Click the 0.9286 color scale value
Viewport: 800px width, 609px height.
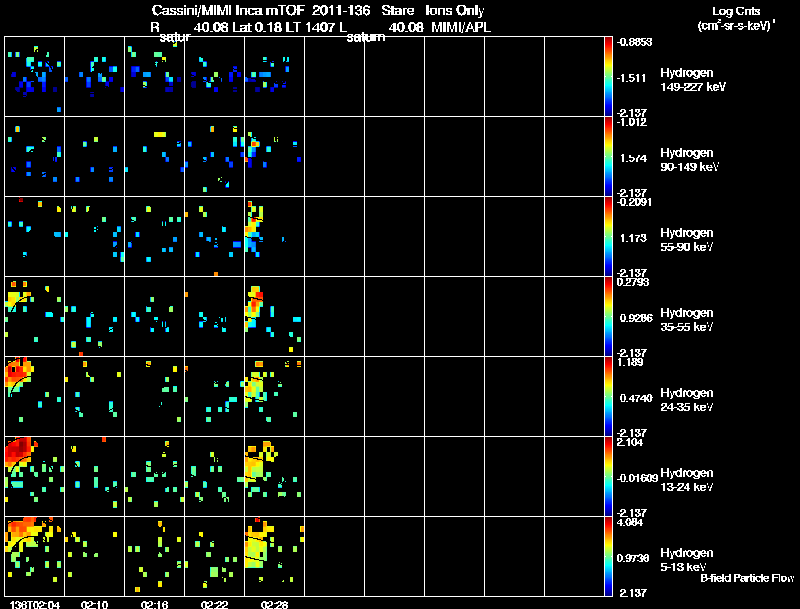pyautogui.click(x=636, y=318)
